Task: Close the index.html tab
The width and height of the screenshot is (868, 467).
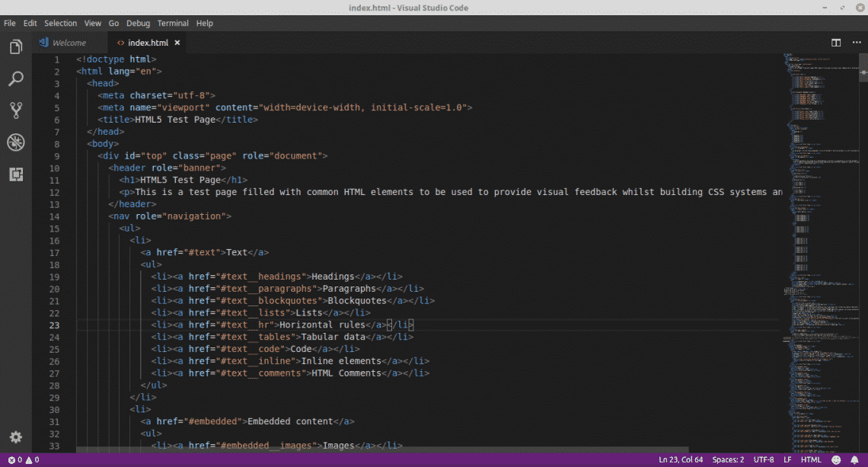Action: point(178,43)
